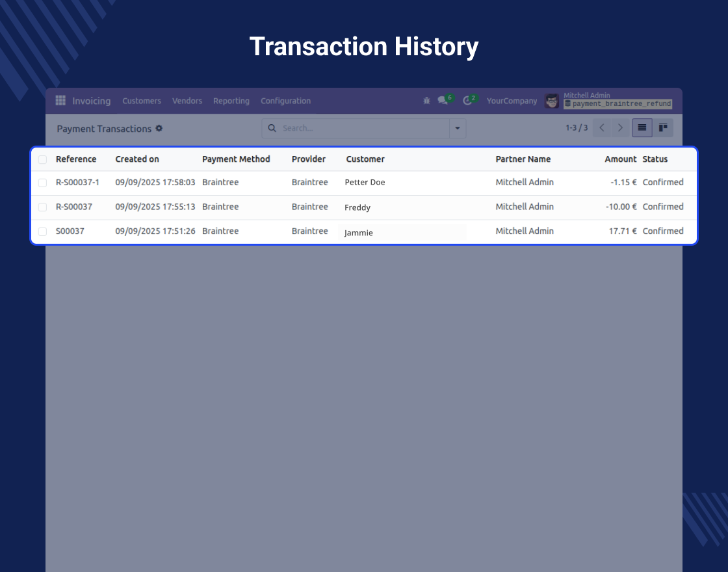This screenshot has width=728, height=572.
Task: Open the Configuration menu
Action: click(x=285, y=101)
